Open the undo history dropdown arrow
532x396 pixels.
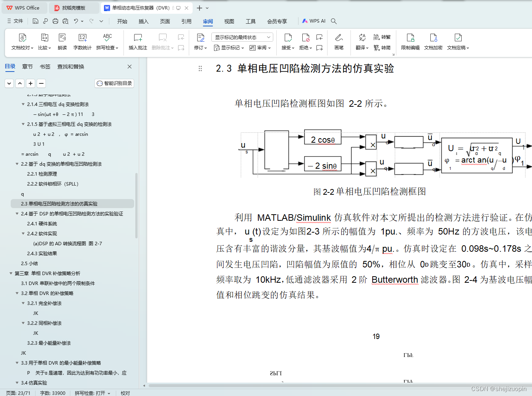pyautogui.click(x=82, y=21)
